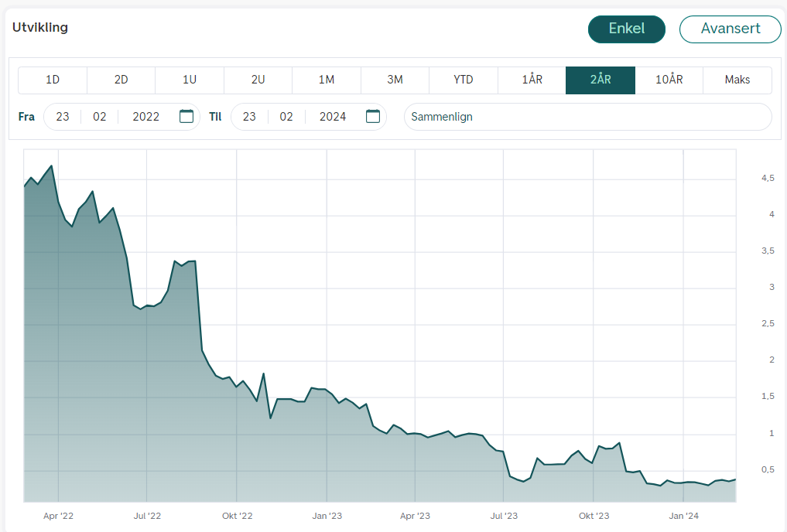787x532 pixels.
Task: Open the Fra date calendar icon
Action: [x=186, y=116]
